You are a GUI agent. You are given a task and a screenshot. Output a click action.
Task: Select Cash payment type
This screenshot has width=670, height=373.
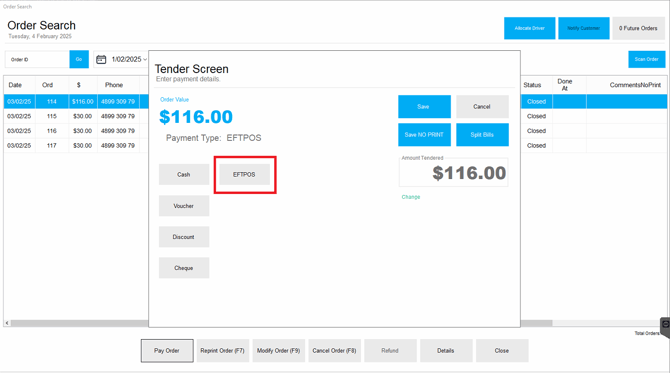click(x=184, y=174)
